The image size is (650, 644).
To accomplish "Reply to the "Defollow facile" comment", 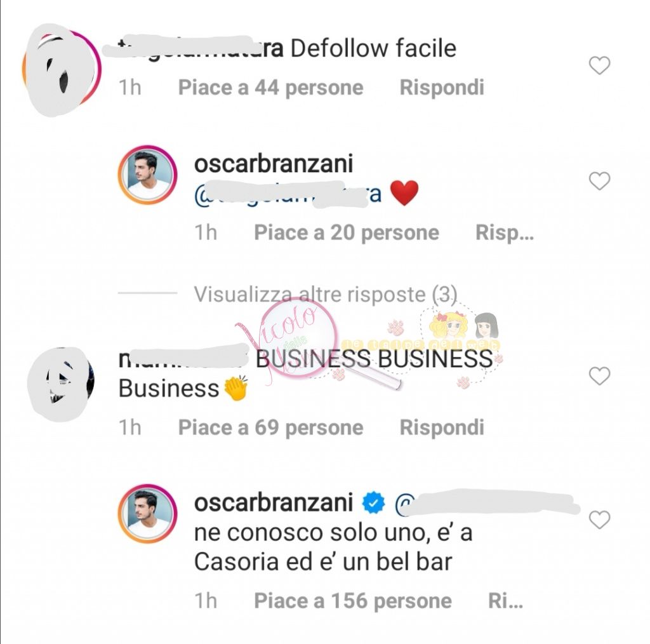I will (442, 88).
